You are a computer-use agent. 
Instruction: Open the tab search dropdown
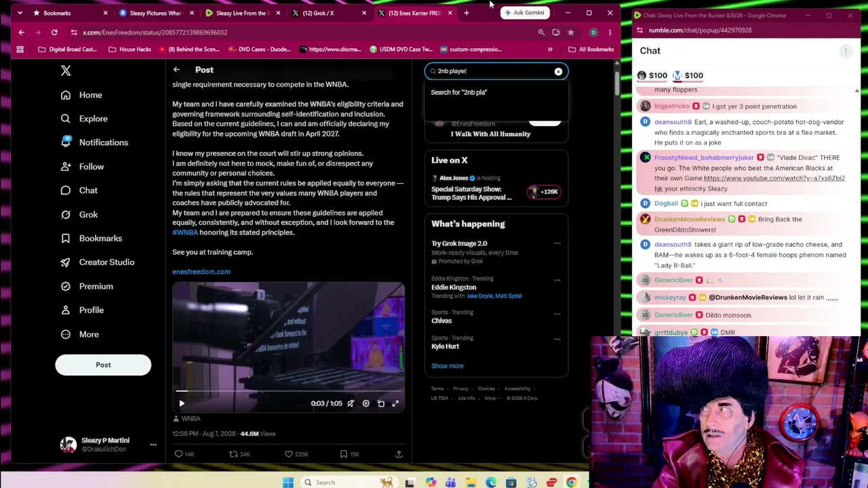coord(19,13)
